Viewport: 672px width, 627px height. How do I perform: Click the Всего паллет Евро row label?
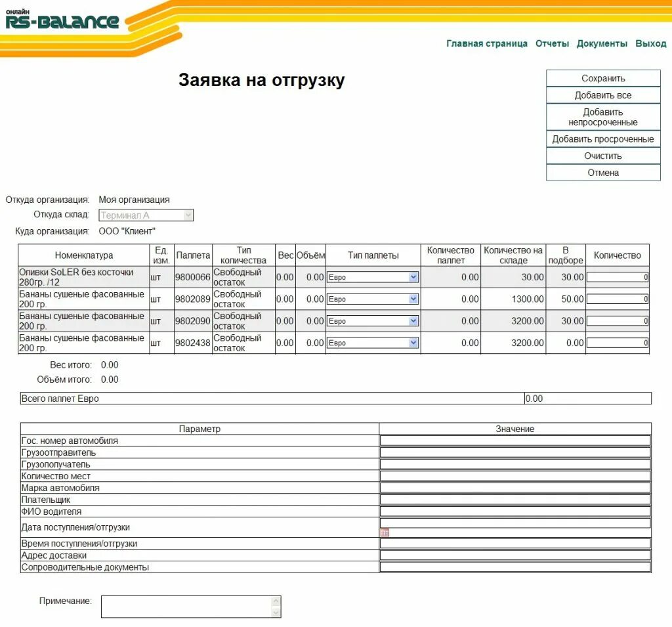coord(60,399)
